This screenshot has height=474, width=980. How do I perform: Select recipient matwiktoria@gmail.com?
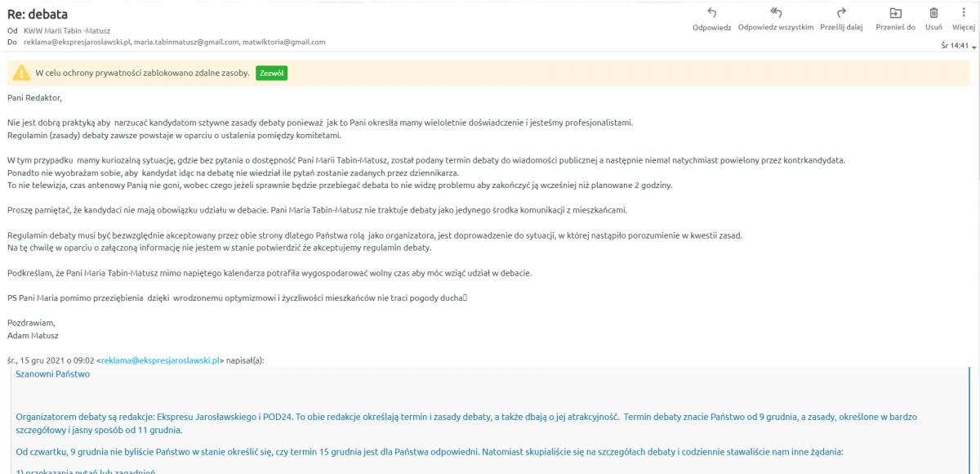click(x=284, y=42)
